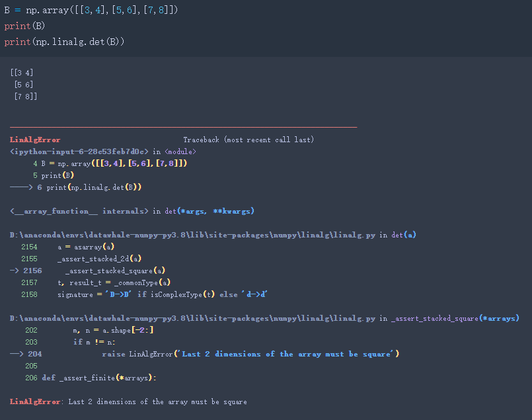The height and width of the screenshot is (420, 532).
Task: Click the 'print(B)' line in code cell
Action: click(24, 26)
